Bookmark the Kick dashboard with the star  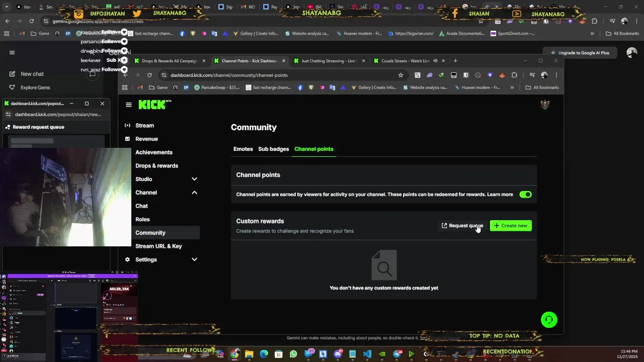coord(400,75)
